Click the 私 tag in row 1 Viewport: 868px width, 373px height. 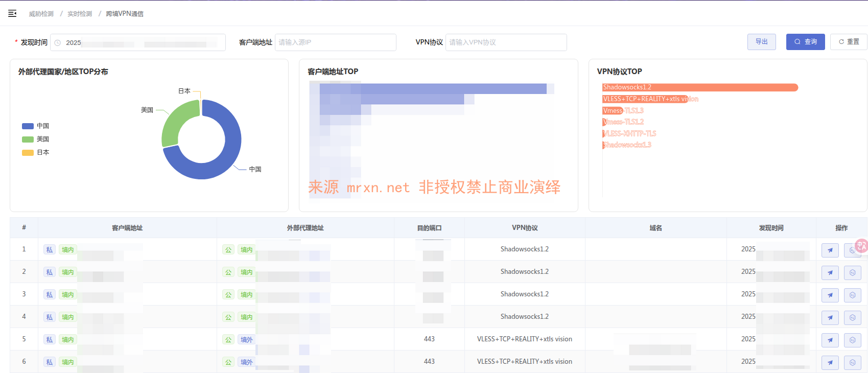(x=50, y=250)
